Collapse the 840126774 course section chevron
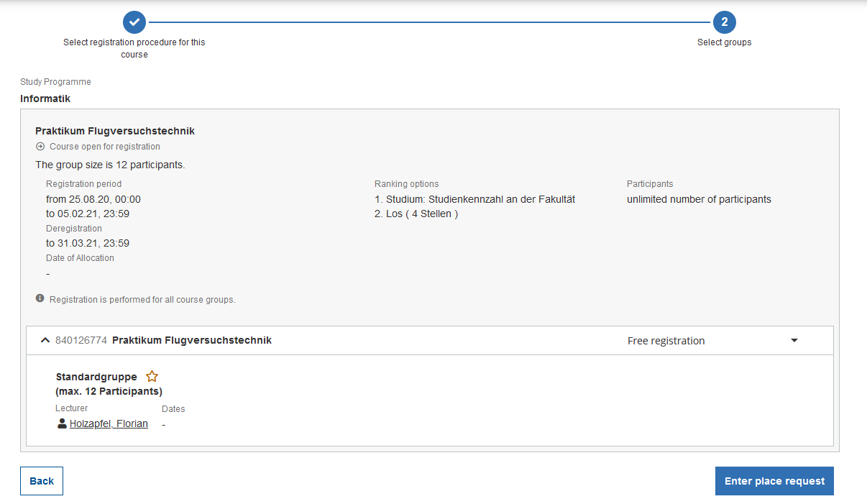The height and width of the screenshot is (504, 867). pos(45,340)
